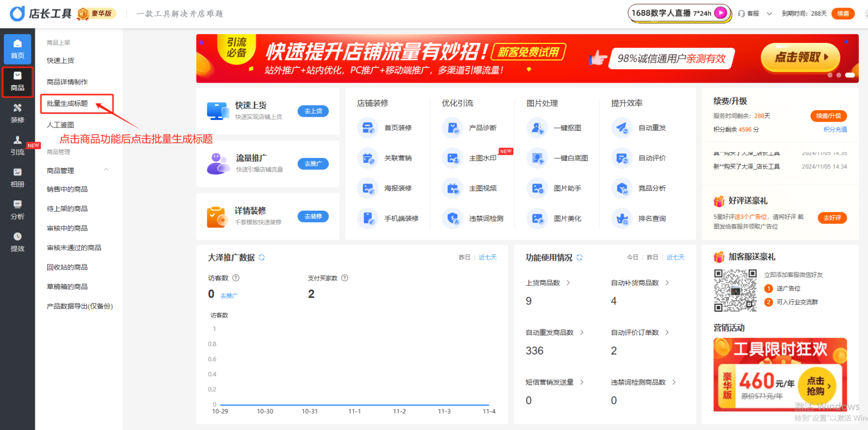This screenshot has height=430, width=868.
Task: Click the 自动评价 icon
Action: click(622, 158)
